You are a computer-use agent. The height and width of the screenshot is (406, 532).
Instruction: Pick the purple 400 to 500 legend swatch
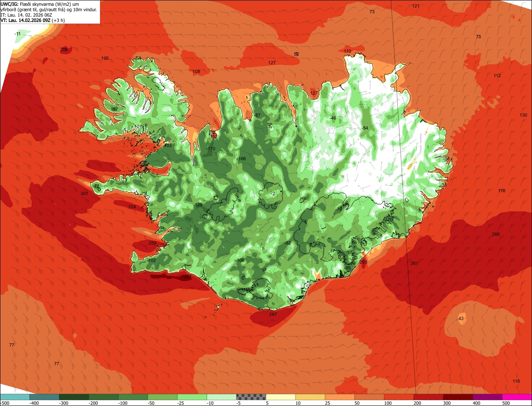tap(488, 397)
